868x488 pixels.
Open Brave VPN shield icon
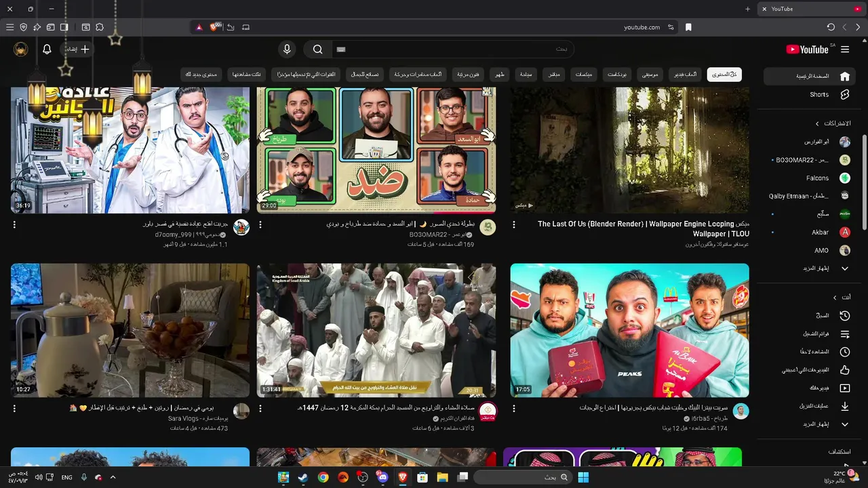(x=23, y=27)
